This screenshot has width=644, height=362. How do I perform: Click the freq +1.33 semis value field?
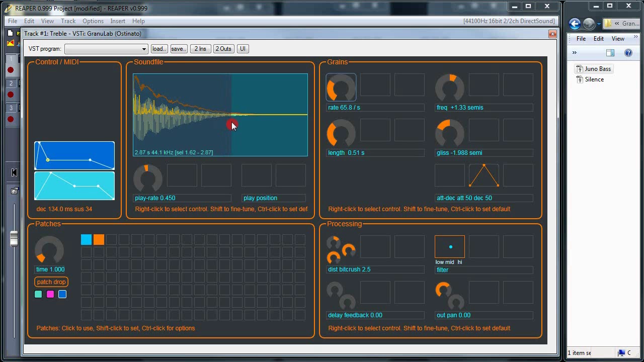point(484,108)
